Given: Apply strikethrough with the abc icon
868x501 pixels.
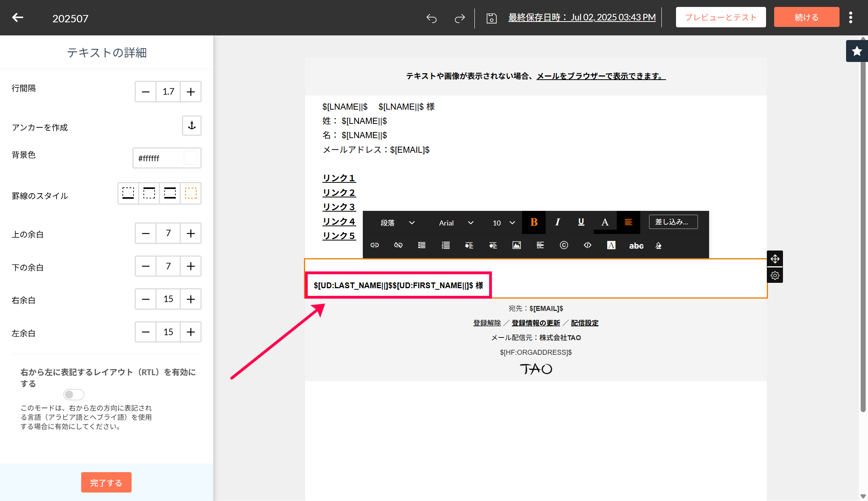Looking at the screenshot, I should 636,245.
